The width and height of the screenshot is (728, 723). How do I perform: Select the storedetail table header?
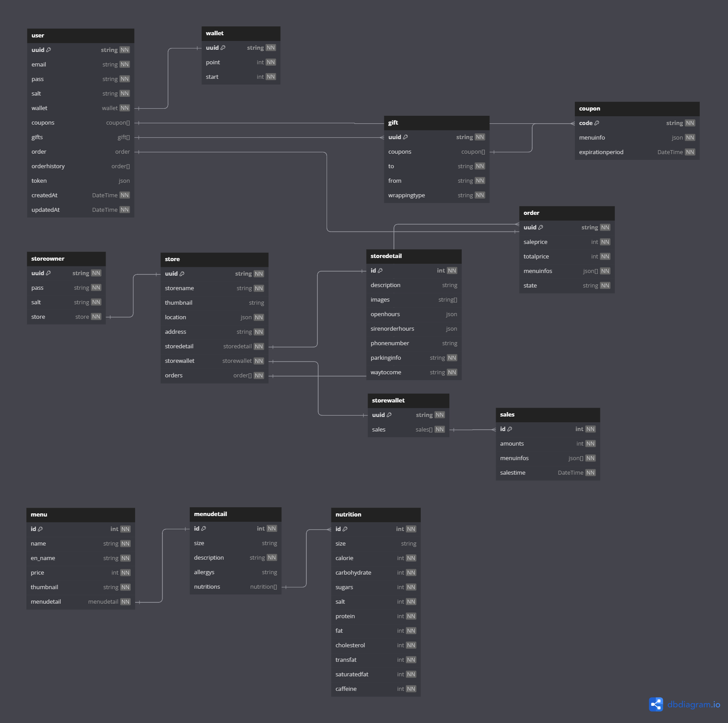point(414,256)
